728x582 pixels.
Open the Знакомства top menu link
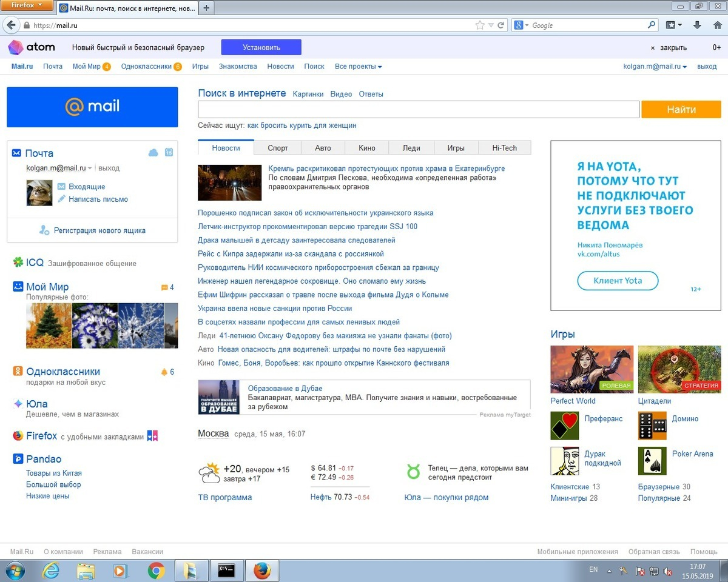coord(238,67)
